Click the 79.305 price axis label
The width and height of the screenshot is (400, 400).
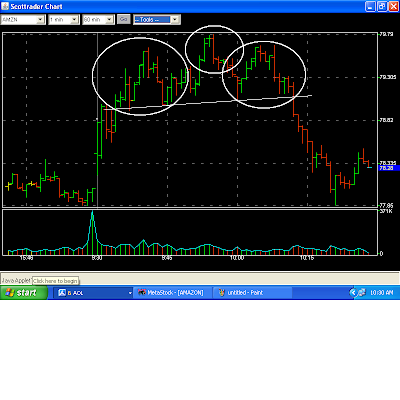click(388, 77)
